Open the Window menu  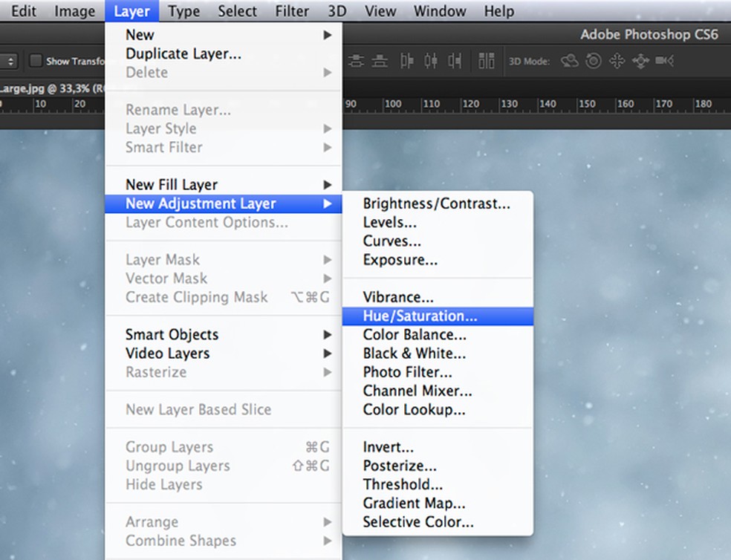click(440, 10)
